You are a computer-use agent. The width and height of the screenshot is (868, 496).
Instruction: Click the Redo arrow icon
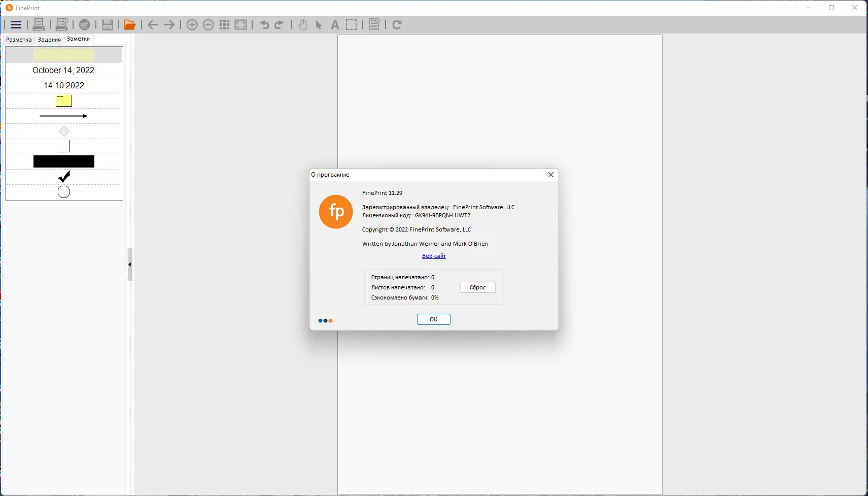coord(279,24)
